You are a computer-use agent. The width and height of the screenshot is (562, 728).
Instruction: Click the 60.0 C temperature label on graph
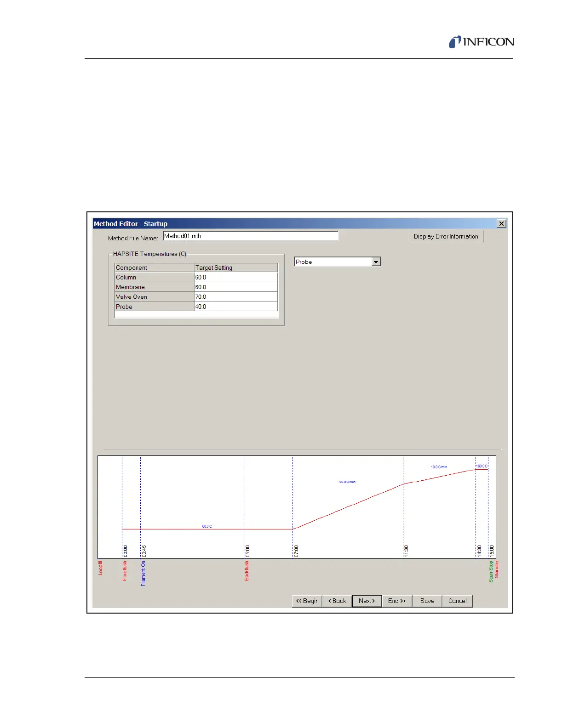[x=207, y=526]
